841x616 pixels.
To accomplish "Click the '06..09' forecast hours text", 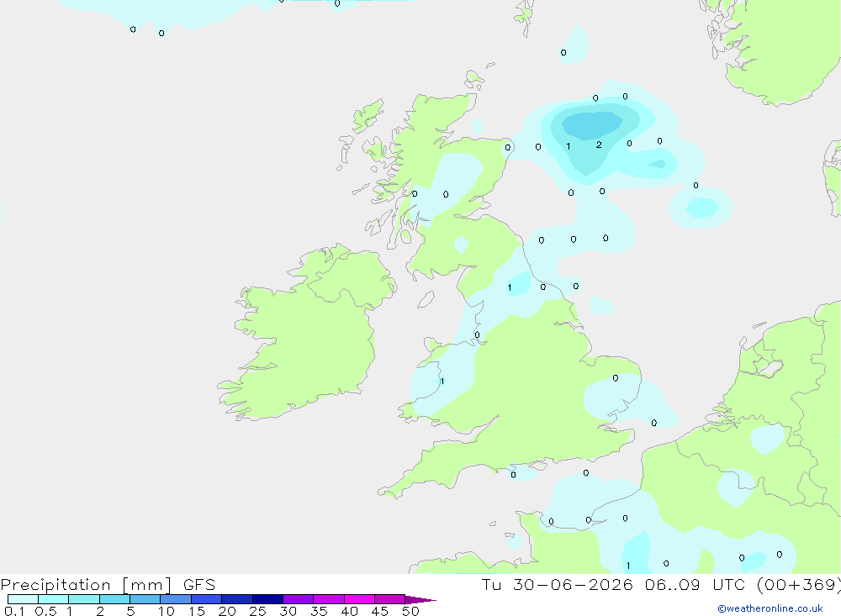I will (673, 585).
